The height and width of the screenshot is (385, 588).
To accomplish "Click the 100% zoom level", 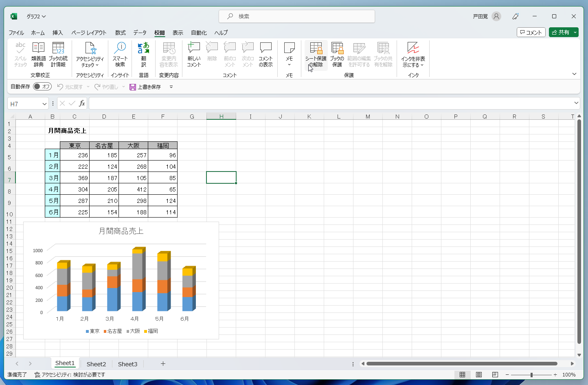I will [569, 374].
